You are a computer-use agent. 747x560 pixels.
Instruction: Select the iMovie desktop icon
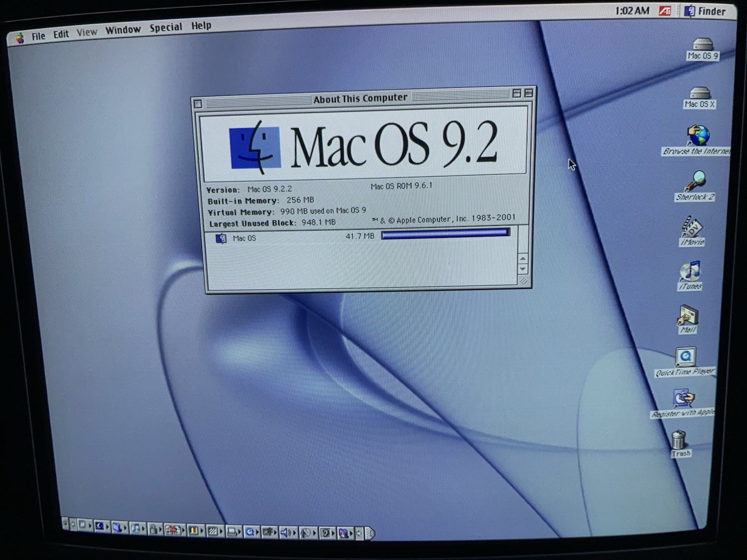point(692,231)
